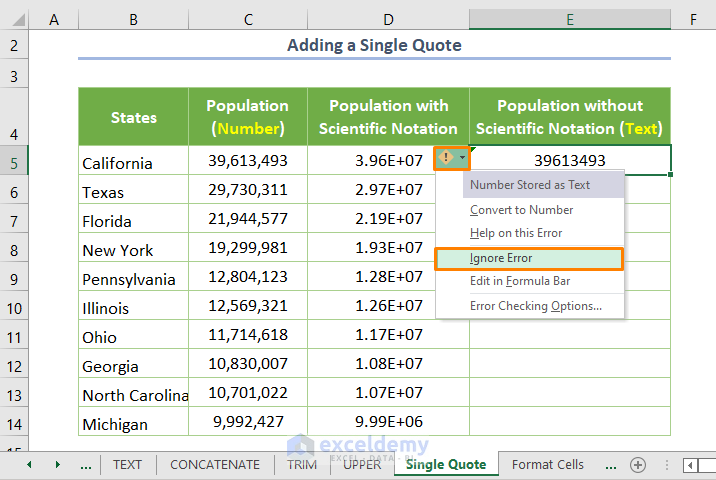This screenshot has height=480, width=716.
Task: Open the Format Cells sheet tab
Action: tap(547, 464)
